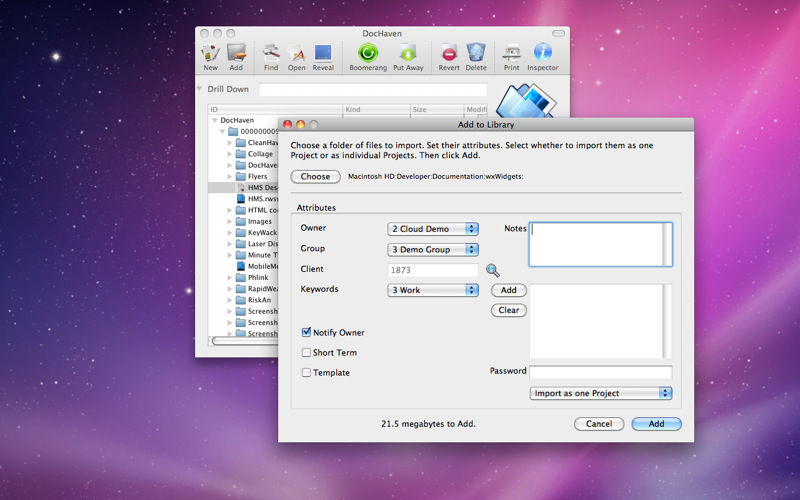Select the Minute T folder row
Screen dimensions: 800x500
point(243,255)
